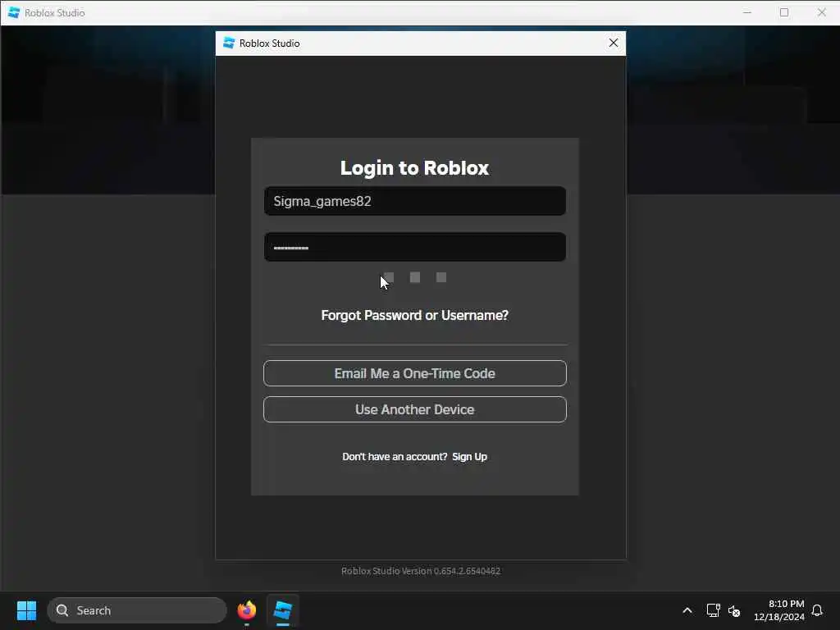This screenshot has height=630, width=840.
Task: Open the network status tray icon
Action: click(713, 610)
